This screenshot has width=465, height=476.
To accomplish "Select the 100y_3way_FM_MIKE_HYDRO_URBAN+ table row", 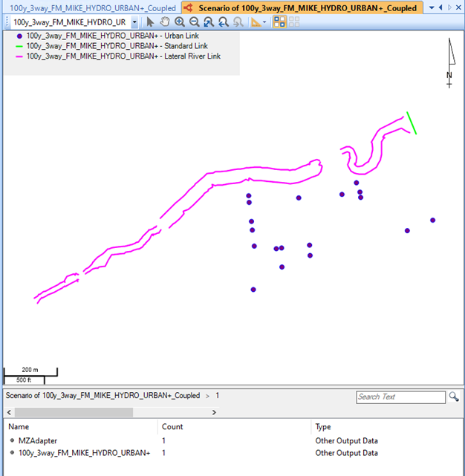I will [233, 453].
